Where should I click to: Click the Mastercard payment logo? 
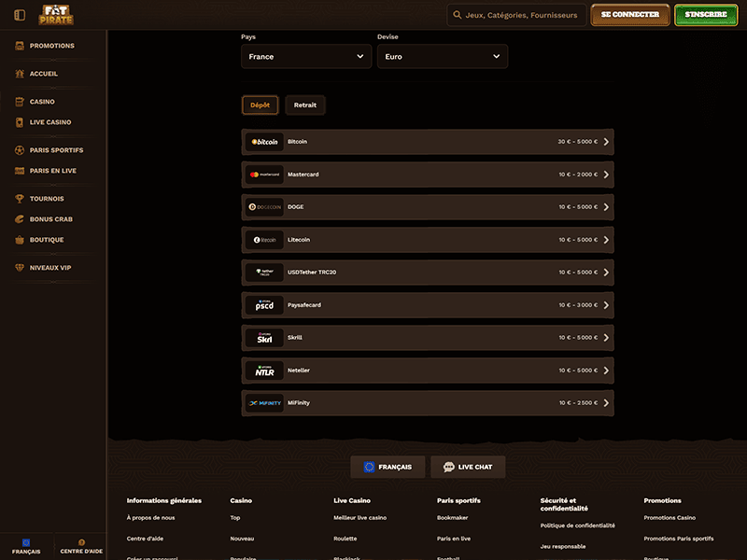pos(264,175)
